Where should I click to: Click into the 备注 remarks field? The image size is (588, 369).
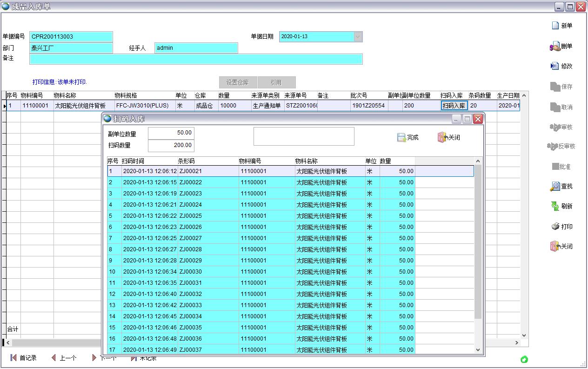tap(195, 59)
